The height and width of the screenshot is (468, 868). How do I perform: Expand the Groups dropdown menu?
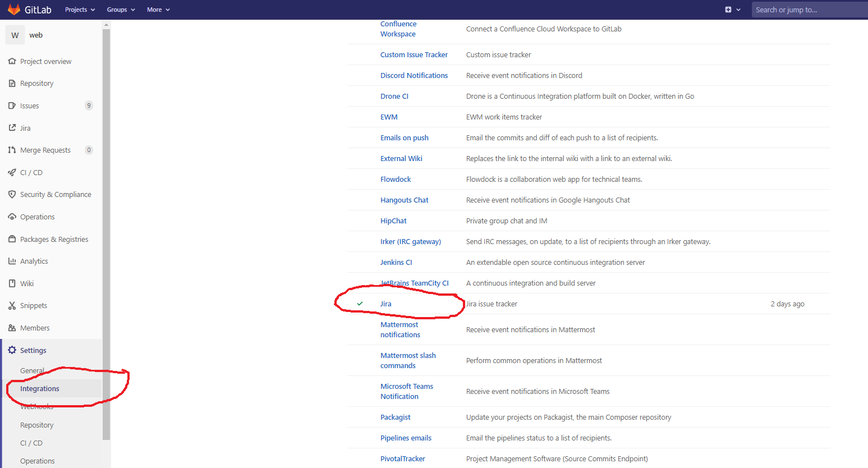pos(121,10)
